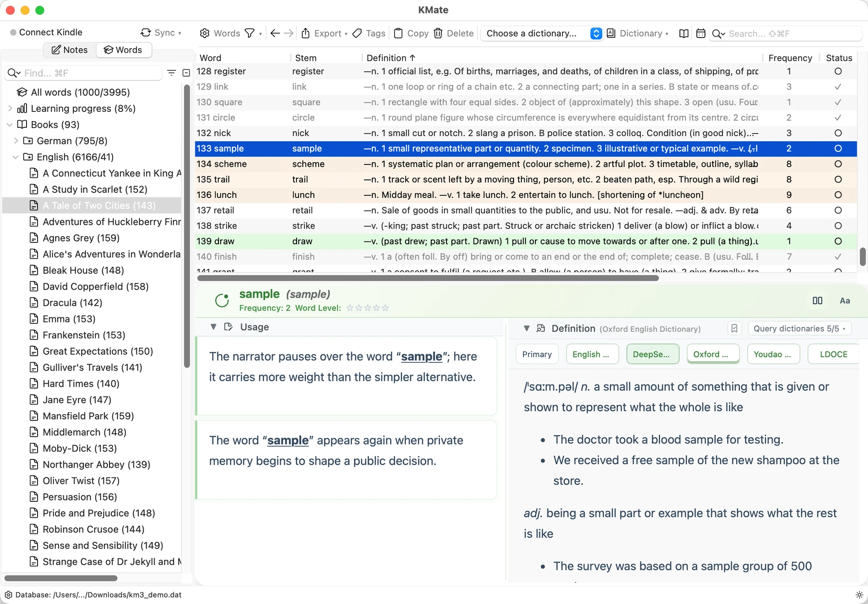
Task: Click the sidebar Find field
Action: [x=83, y=73]
